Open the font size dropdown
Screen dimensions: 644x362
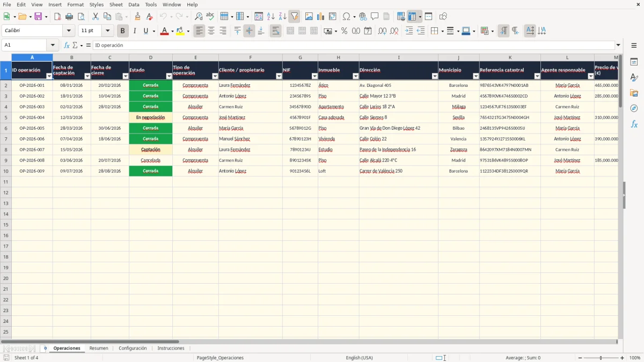[x=108, y=31]
